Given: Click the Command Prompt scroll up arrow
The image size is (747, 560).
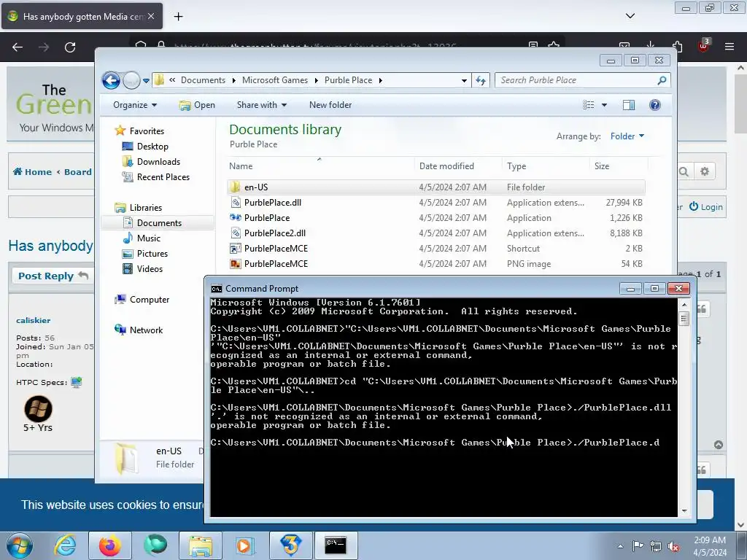Looking at the screenshot, I should coord(684,304).
